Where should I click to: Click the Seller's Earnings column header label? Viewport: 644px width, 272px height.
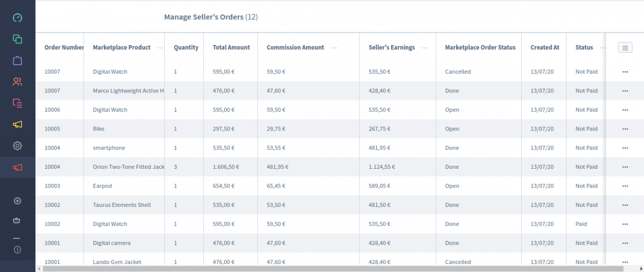pyautogui.click(x=392, y=47)
